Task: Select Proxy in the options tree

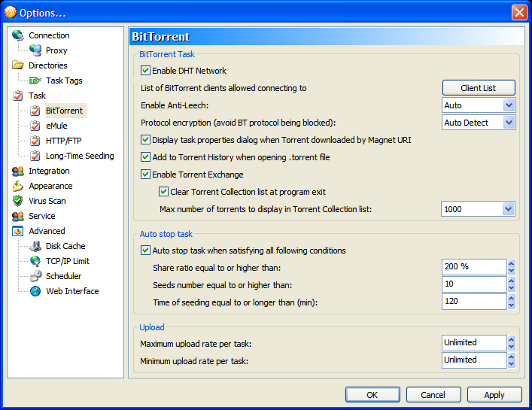Action: 56,50
